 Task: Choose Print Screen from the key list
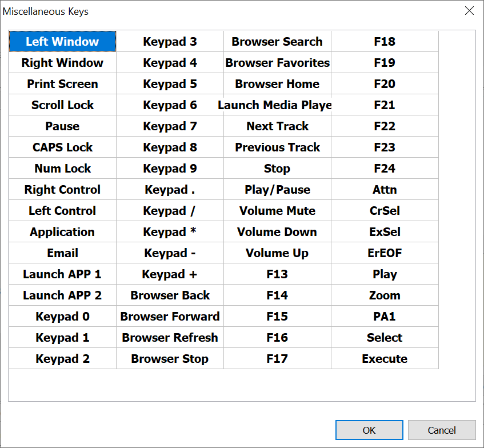pos(62,84)
